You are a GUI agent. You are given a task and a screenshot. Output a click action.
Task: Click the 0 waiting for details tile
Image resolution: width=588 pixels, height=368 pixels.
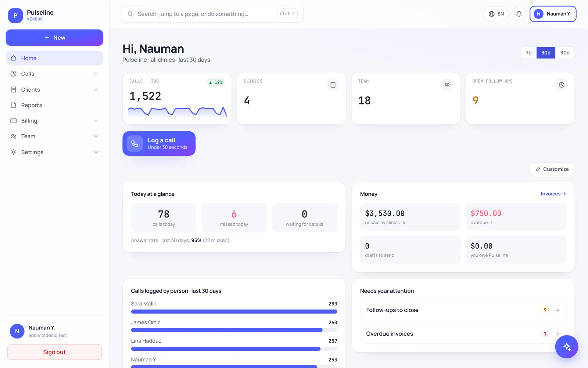pyautogui.click(x=305, y=217)
